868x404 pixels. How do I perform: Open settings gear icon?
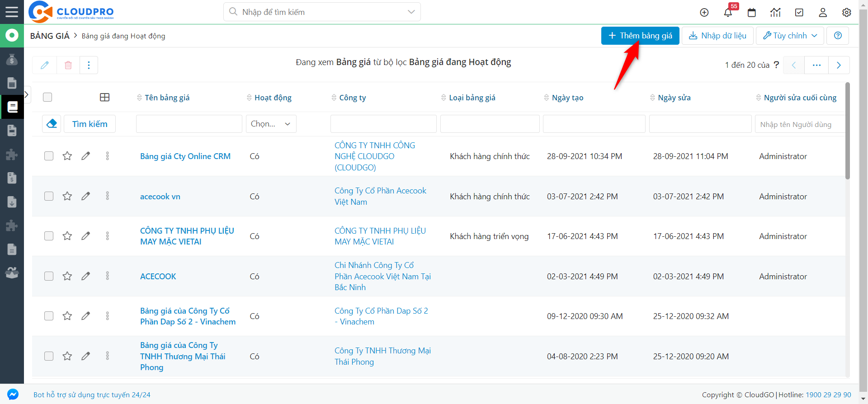coord(847,12)
